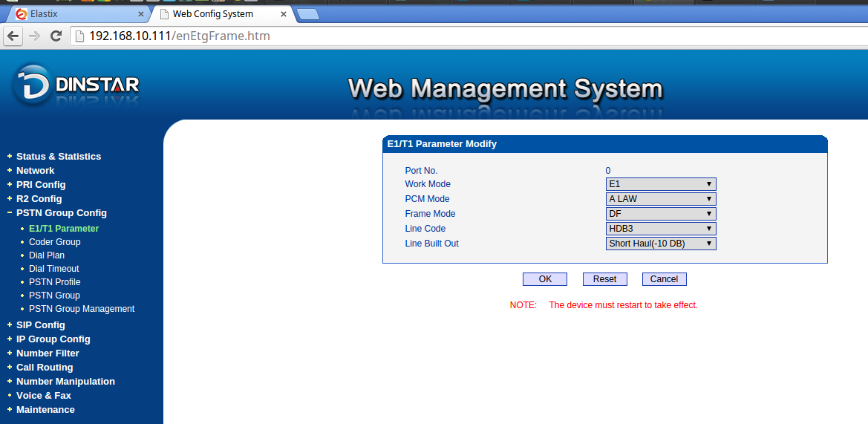Open the Line Built Out dropdown

coord(661,244)
